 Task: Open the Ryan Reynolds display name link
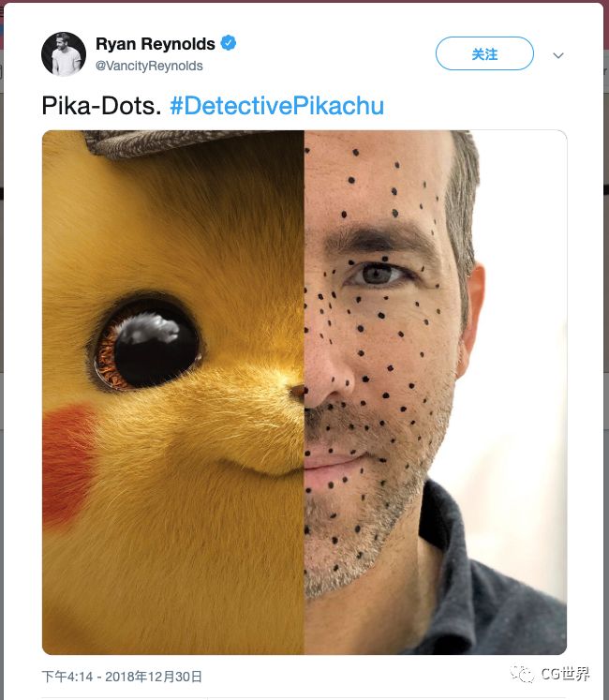click(156, 44)
